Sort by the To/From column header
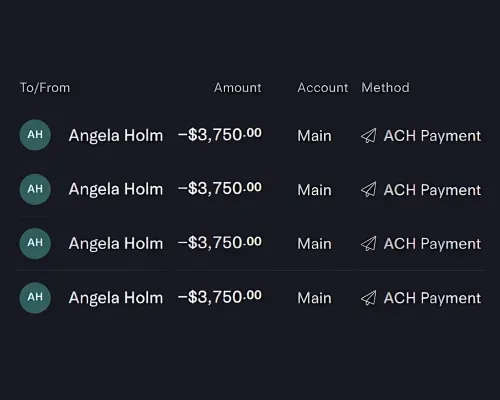 pyautogui.click(x=45, y=88)
